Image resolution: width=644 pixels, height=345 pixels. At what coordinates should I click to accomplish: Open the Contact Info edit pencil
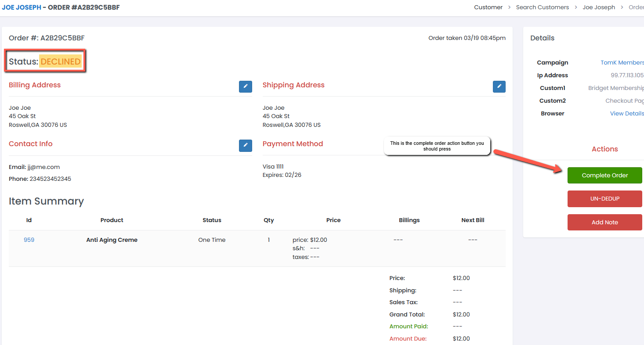tap(245, 146)
